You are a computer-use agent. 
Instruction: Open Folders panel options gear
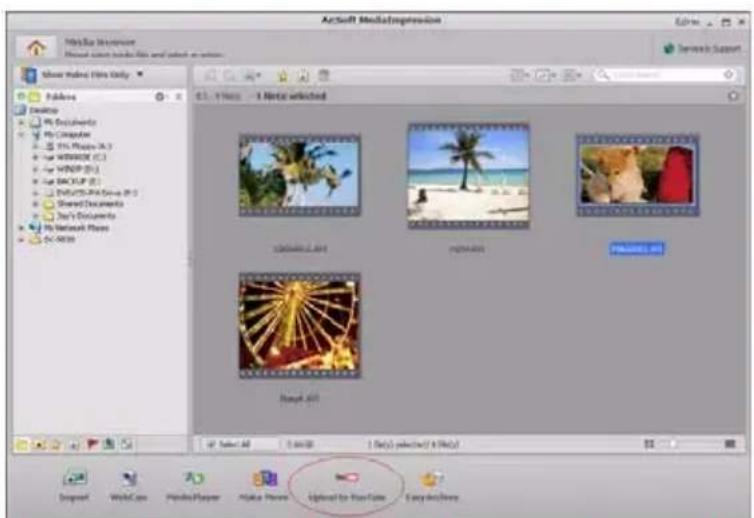coord(160,97)
